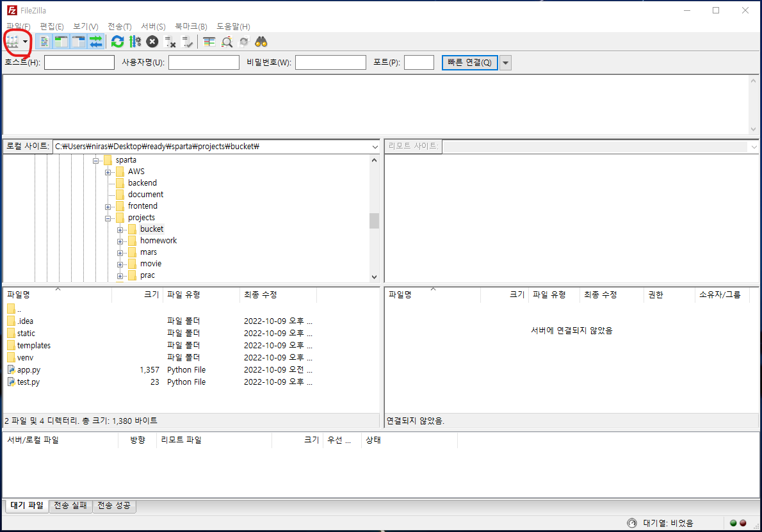762x532 pixels.
Task: Switch to the 대기 파일 tab
Action: [27, 505]
